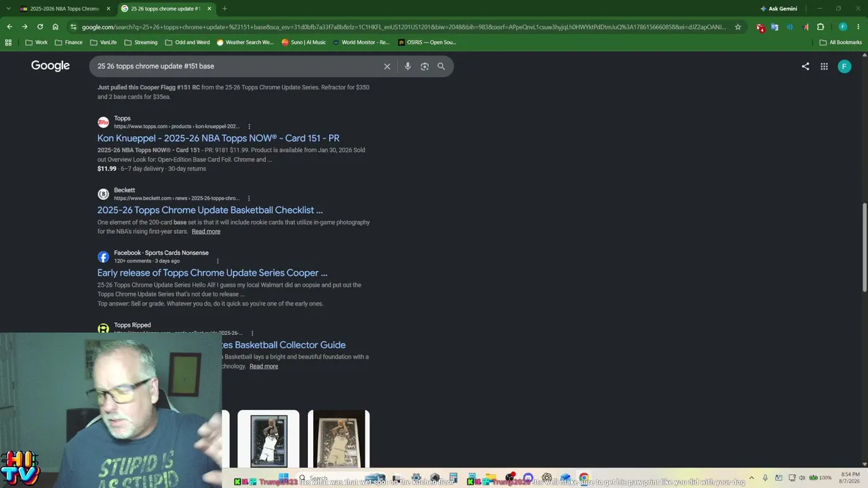Open the middle basketball card image thumbnail
Viewport: 868px width, 488px height.
click(x=269, y=439)
